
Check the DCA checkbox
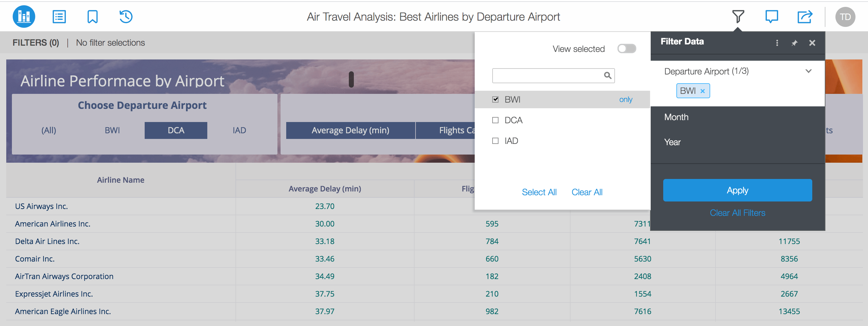click(x=495, y=120)
